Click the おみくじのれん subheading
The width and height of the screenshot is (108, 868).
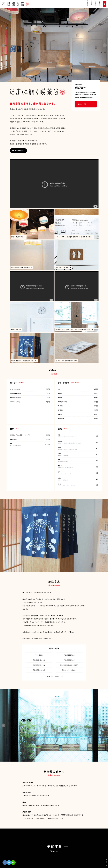[x=28, y=782]
